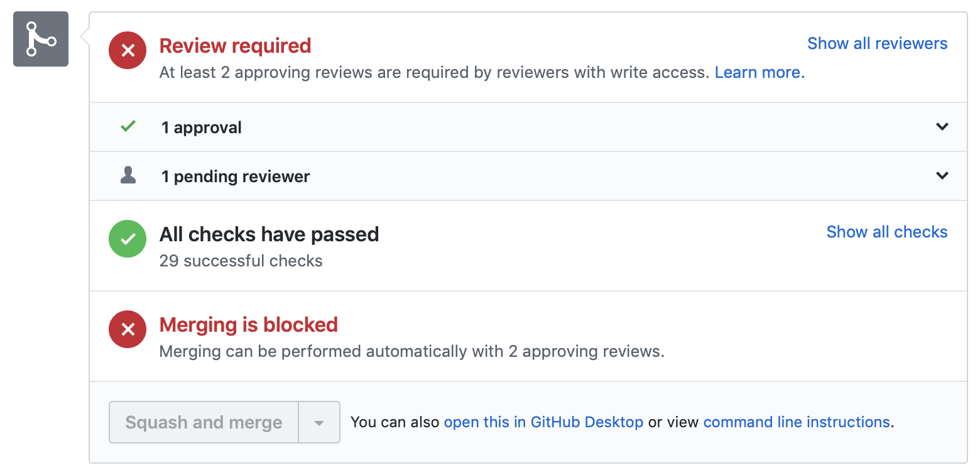The height and width of the screenshot is (475, 980).
Task: Click the person icon for pending reviewer
Action: click(x=128, y=176)
